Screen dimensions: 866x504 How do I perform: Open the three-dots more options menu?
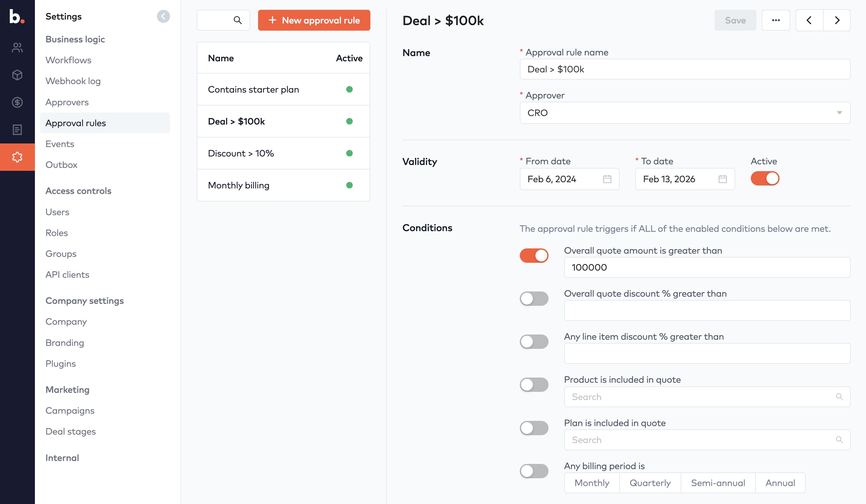click(x=776, y=20)
